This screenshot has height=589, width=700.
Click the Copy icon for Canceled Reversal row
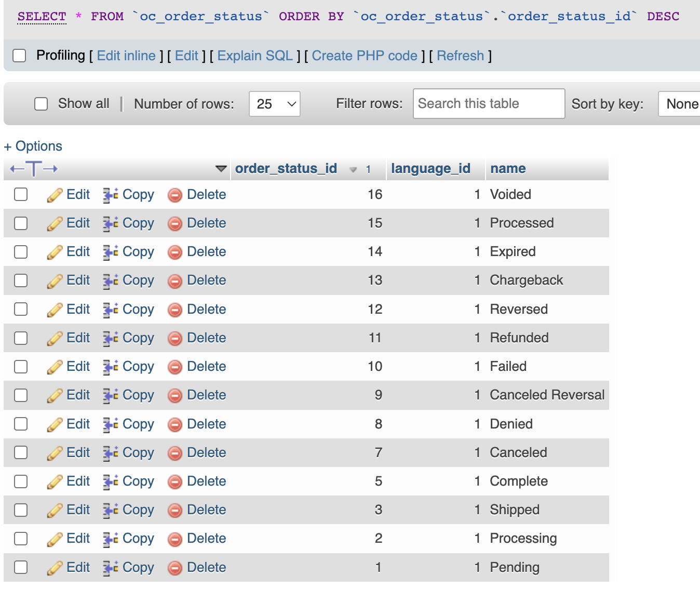click(111, 396)
